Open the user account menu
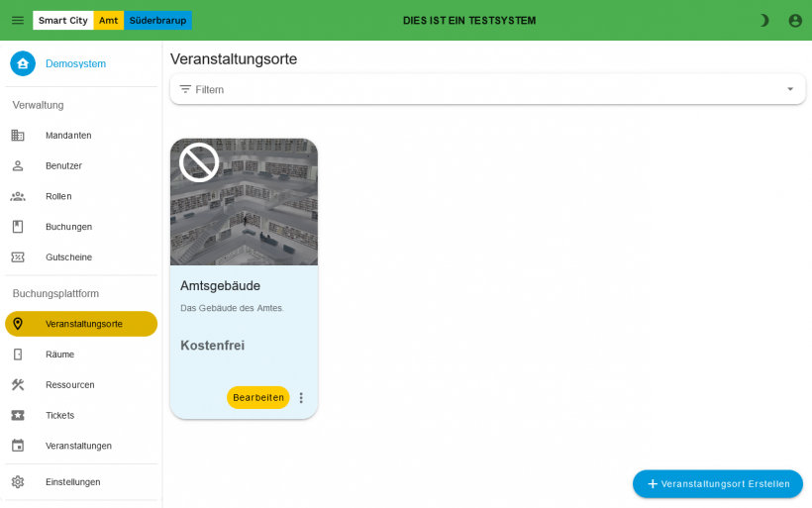812x508 pixels. coord(794,20)
